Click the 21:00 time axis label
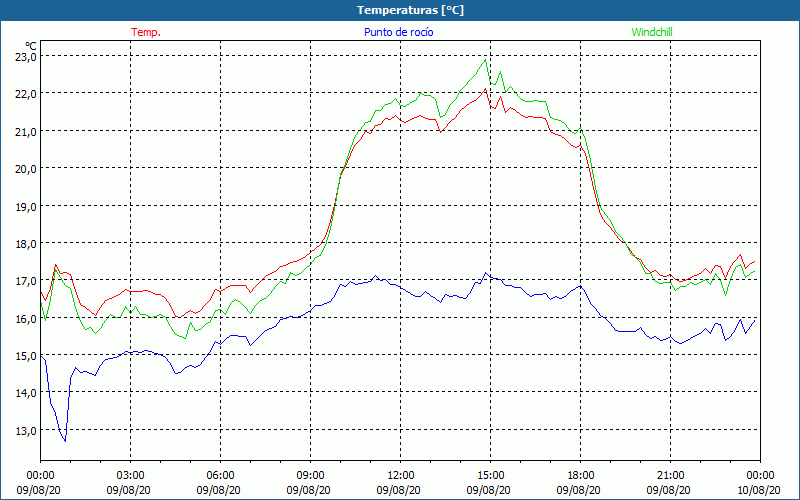Screen dimensions: 800x500 coord(670,476)
